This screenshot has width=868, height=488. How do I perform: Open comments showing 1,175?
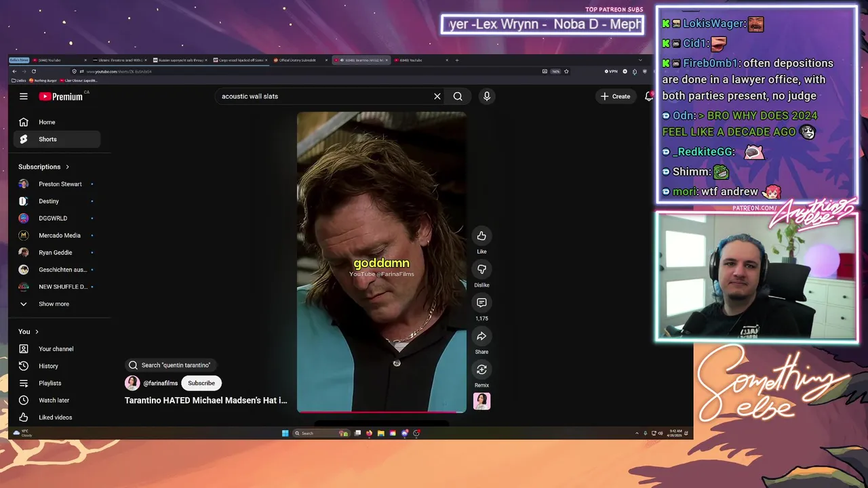click(481, 302)
